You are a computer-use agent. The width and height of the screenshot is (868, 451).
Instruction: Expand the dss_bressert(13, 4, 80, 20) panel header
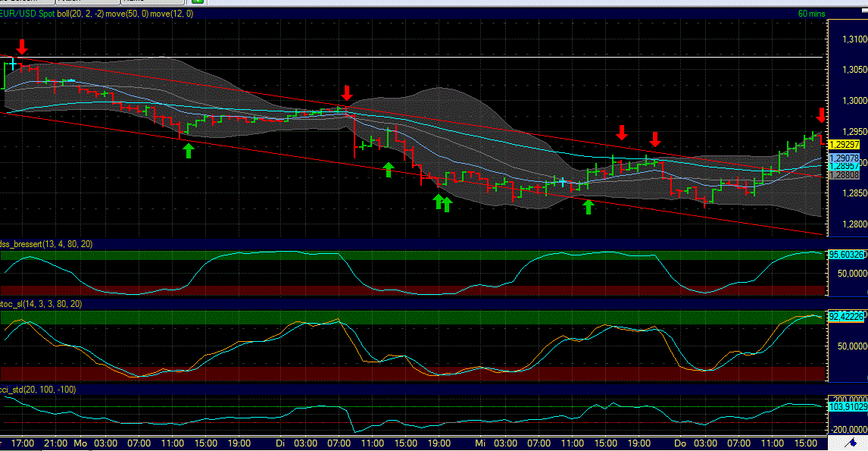tap(45, 246)
